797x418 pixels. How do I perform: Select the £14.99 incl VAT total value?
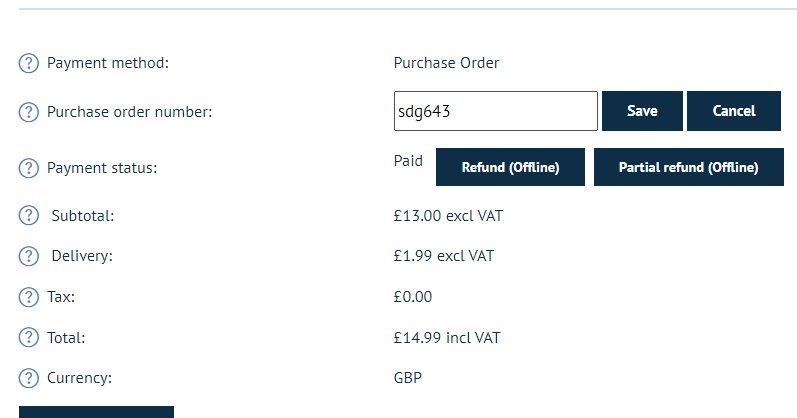point(447,338)
